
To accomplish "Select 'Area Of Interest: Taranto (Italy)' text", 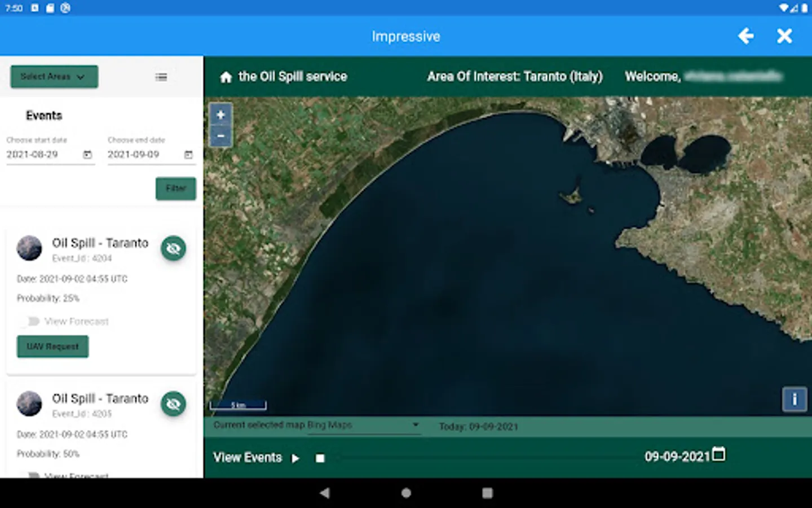I will (515, 77).
